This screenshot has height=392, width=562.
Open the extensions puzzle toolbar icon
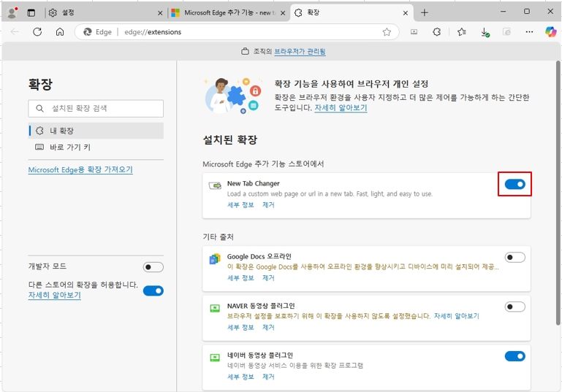pos(436,32)
